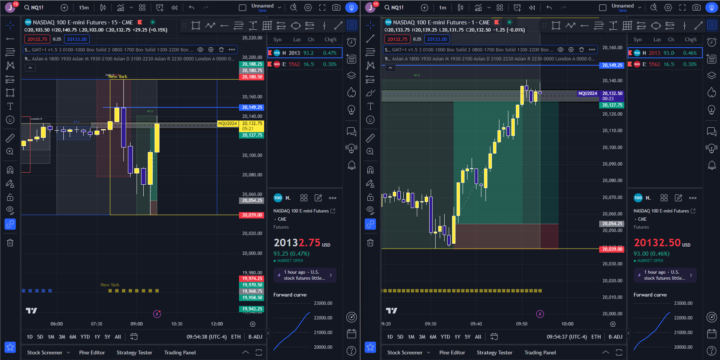Viewport: 720px width, 360px height.
Task: Select the Measure ruler tool in right window
Action: (370, 138)
